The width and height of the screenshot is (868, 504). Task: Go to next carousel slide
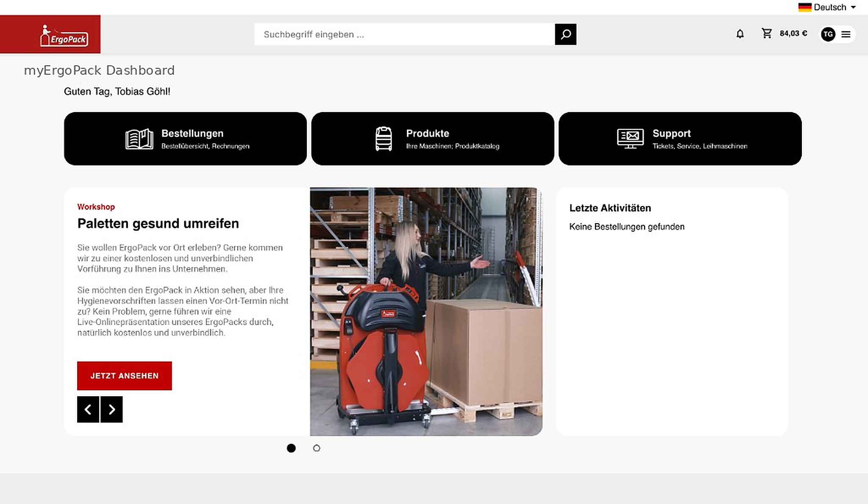112,409
